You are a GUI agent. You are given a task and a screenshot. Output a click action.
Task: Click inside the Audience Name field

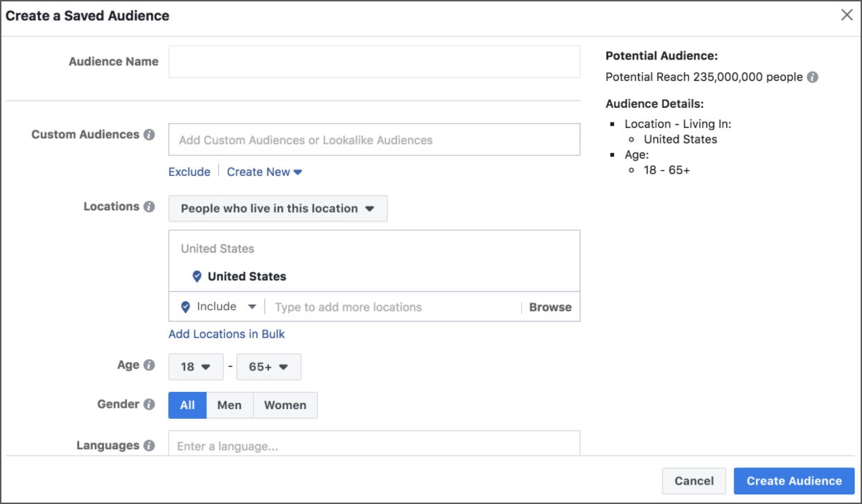pos(374,60)
